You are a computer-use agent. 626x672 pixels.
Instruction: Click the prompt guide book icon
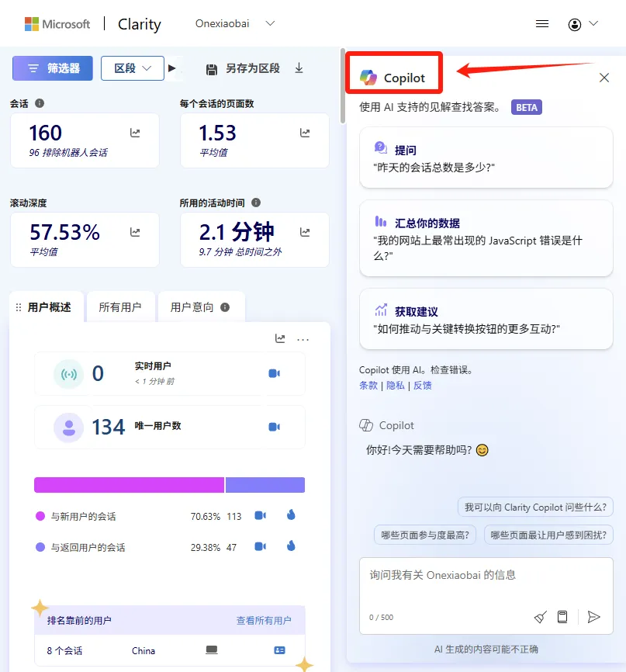click(x=562, y=617)
